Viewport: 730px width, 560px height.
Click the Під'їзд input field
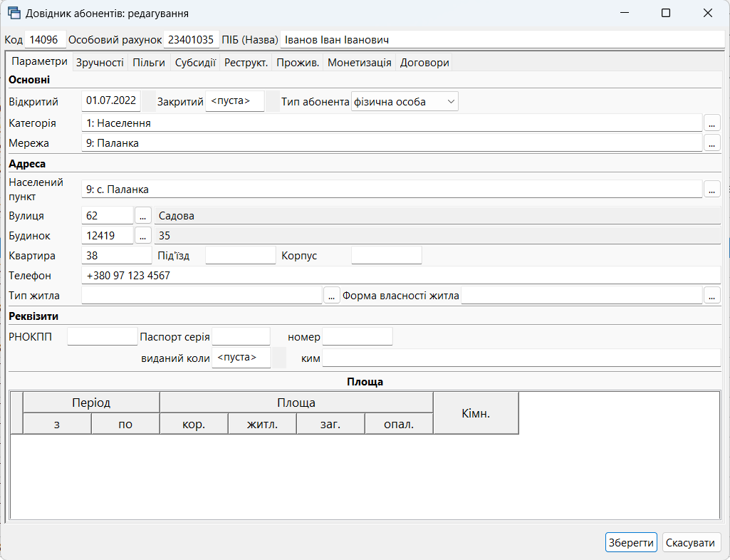coord(241,255)
